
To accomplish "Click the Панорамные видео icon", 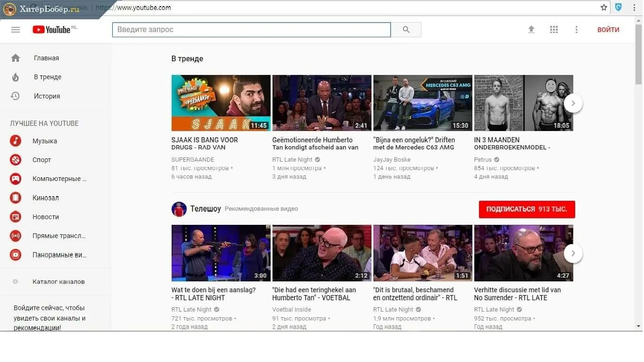I will (x=16, y=255).
